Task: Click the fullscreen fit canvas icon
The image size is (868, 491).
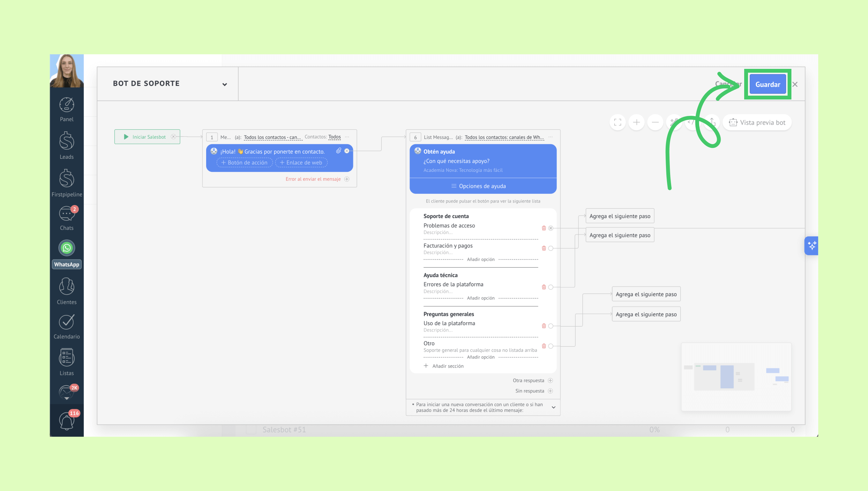Action: (x=617, y=122)
